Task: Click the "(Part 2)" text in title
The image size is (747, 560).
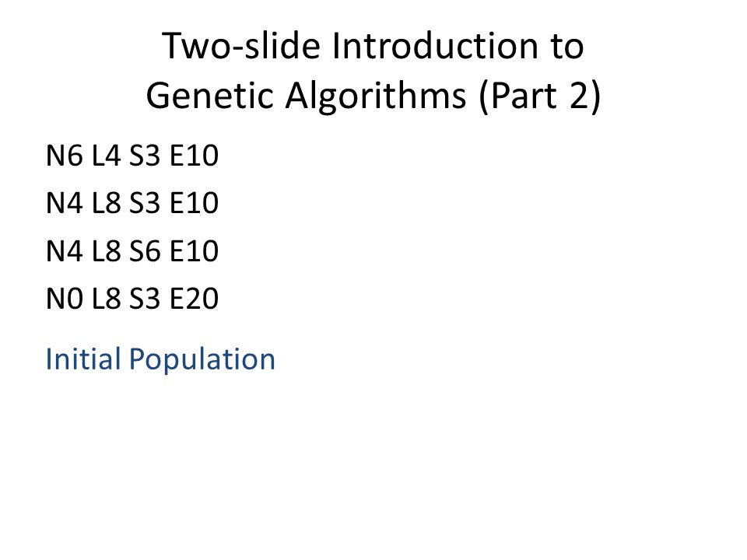Action: (540, 96)
